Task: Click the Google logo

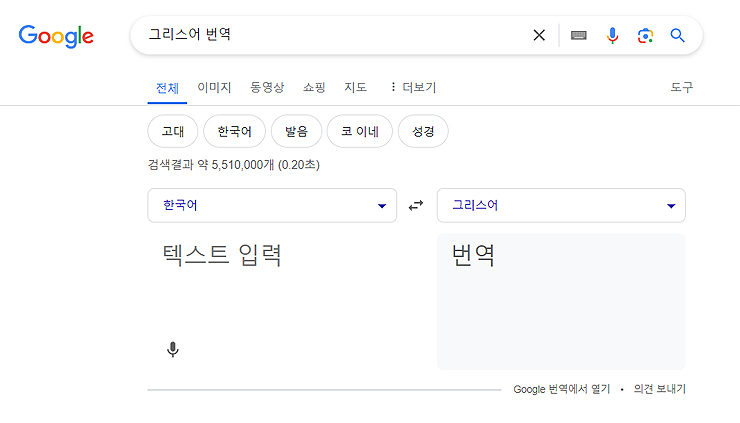Action: [56, 36]
